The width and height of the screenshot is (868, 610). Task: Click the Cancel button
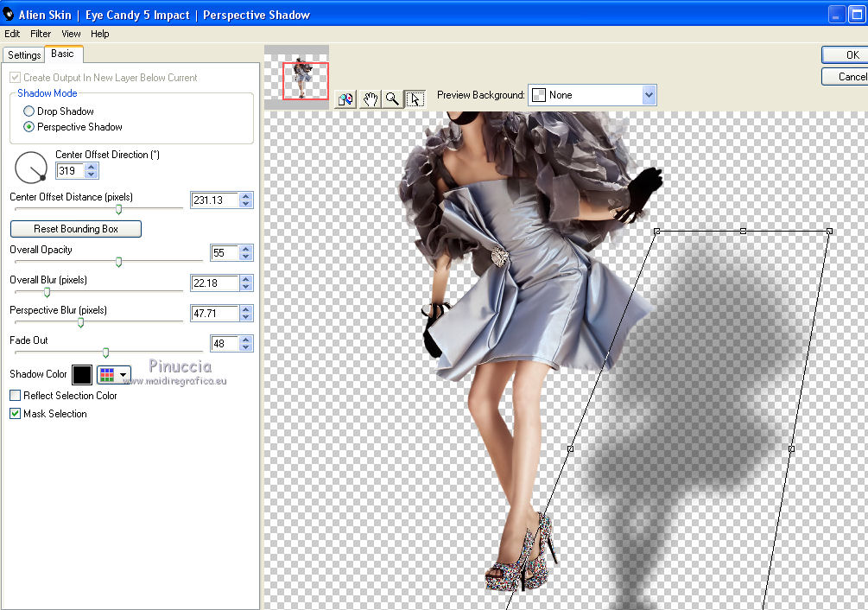click(x=845, y=76)
